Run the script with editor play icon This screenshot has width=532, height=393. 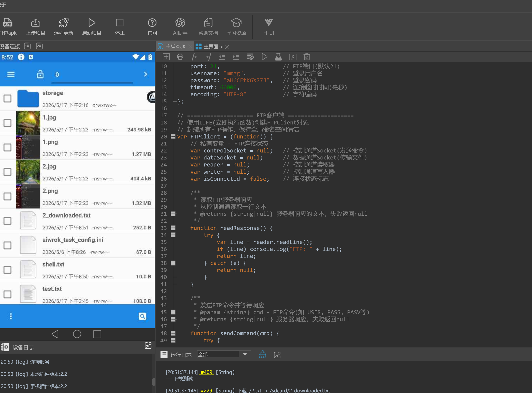[264, 57]
